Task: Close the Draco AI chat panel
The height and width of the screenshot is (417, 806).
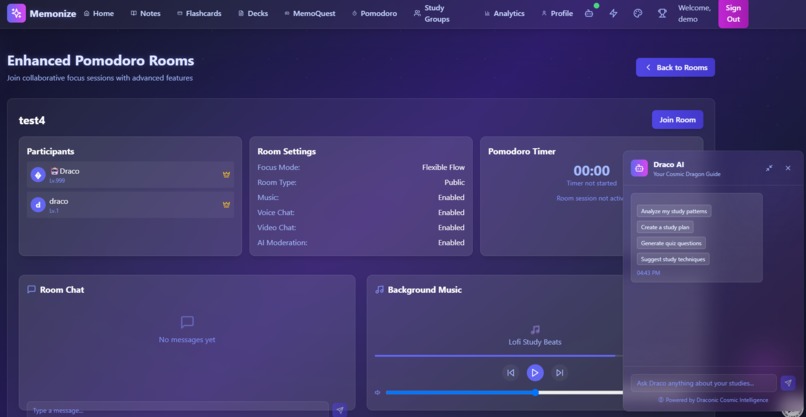Action: [x=788, y=168]
